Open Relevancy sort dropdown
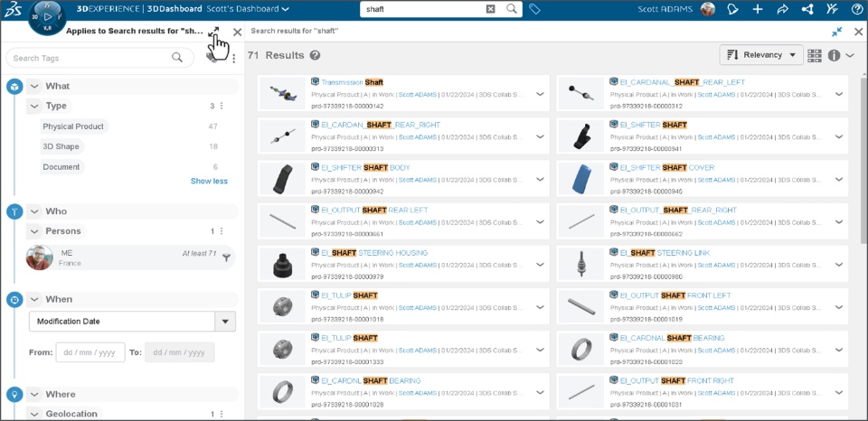868x421 pixels. click(761, 55)
